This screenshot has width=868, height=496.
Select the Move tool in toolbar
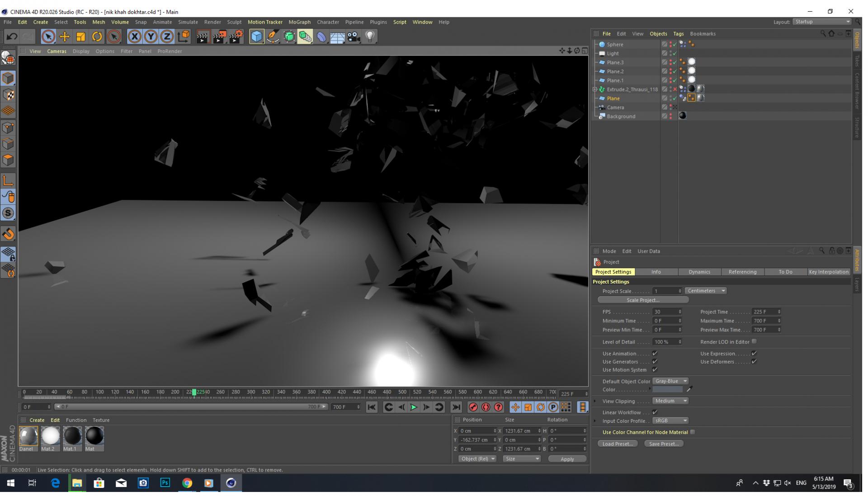[x=66, y=36]
